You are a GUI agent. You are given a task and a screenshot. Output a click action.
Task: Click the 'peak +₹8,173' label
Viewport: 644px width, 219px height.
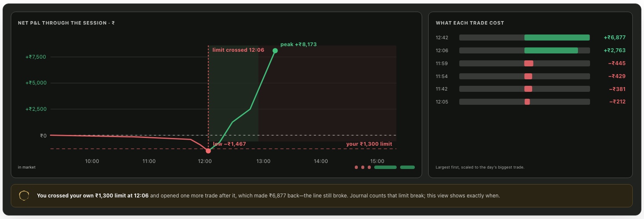coord(299,44)
